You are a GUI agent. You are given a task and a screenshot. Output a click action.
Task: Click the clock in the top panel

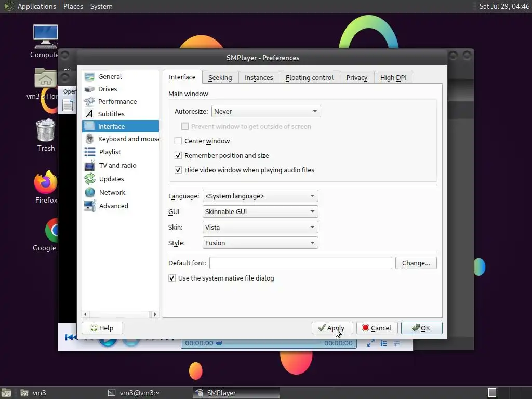pyautogui.click(x=504, y=6)
